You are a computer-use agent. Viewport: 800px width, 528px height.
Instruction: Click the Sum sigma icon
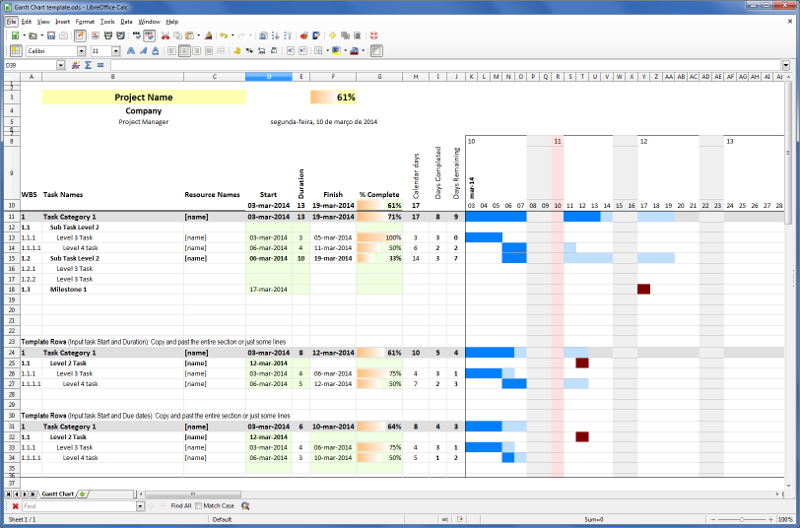[88, 65]
